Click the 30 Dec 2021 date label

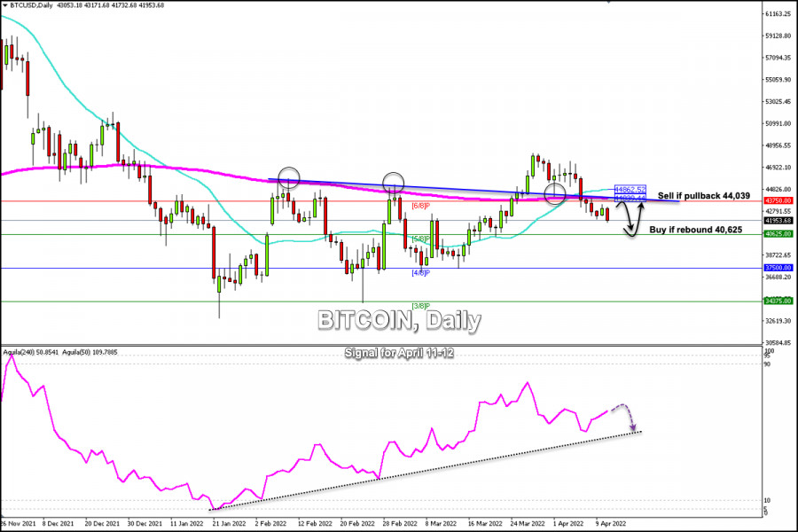[x=145, y=524]
